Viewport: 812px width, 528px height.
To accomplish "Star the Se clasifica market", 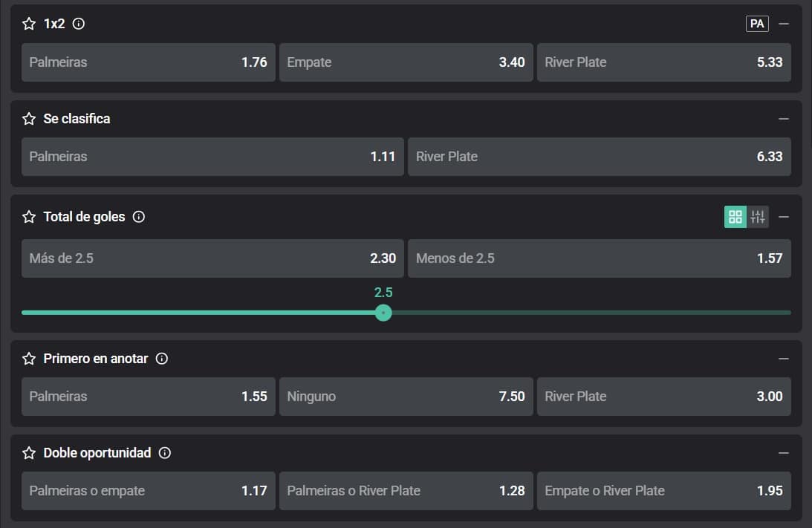I will click(x=29, y=119).
